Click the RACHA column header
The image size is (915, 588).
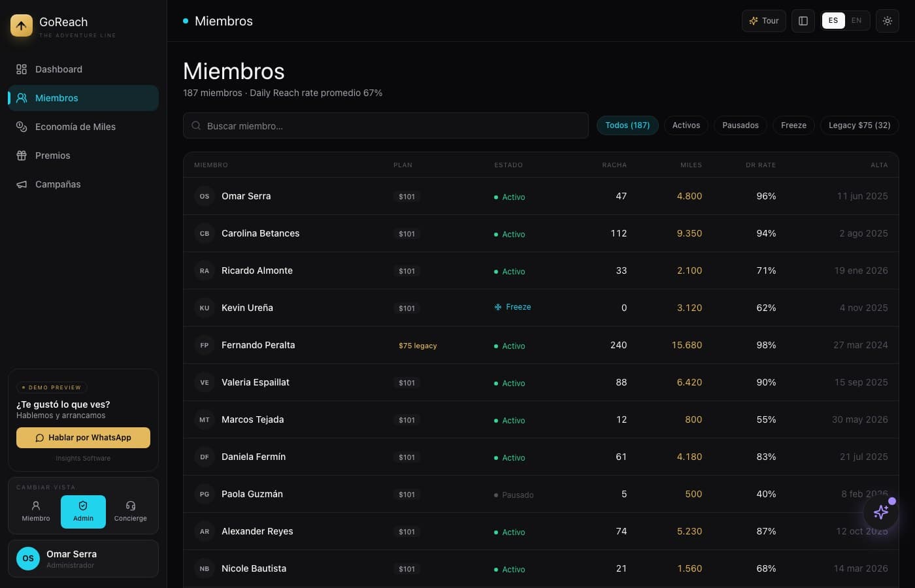[x=614, y=165]
